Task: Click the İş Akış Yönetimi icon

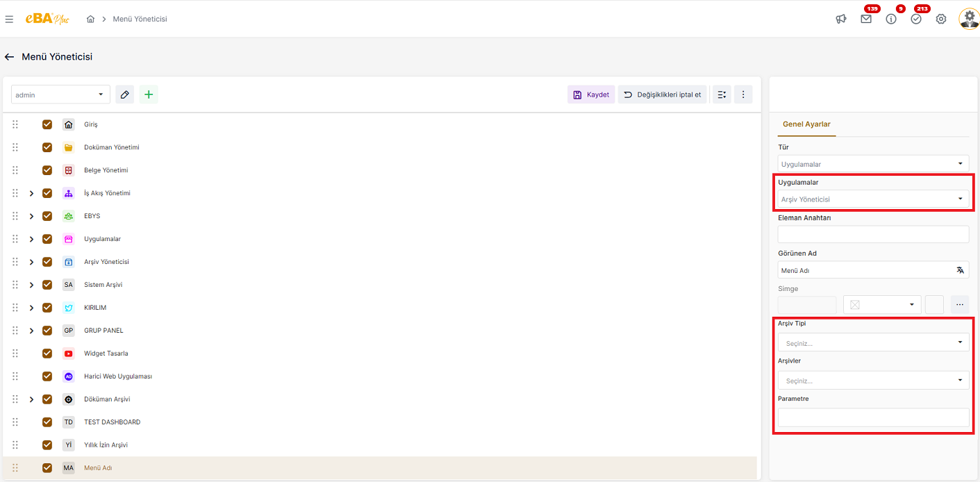Action: coord(68,193)
